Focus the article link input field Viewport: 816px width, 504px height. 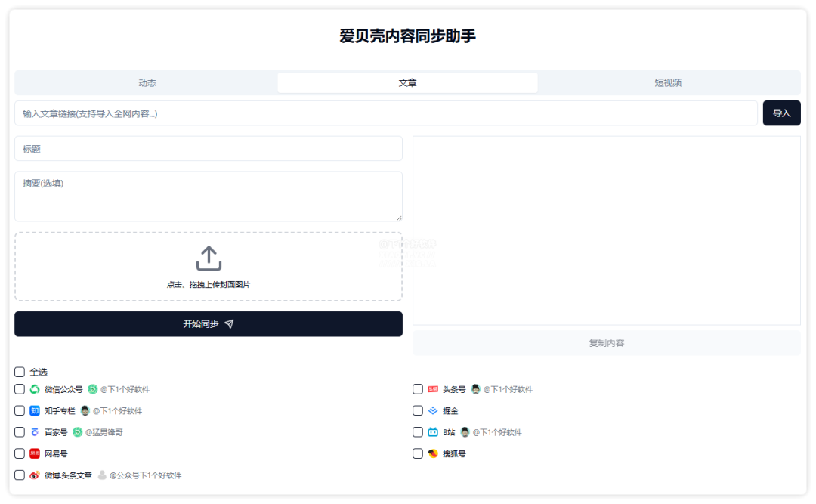pos(386,113)
